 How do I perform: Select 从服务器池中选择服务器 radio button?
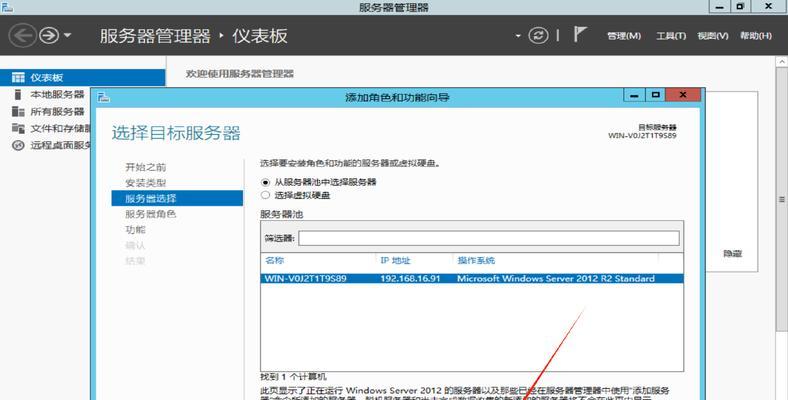265,182
